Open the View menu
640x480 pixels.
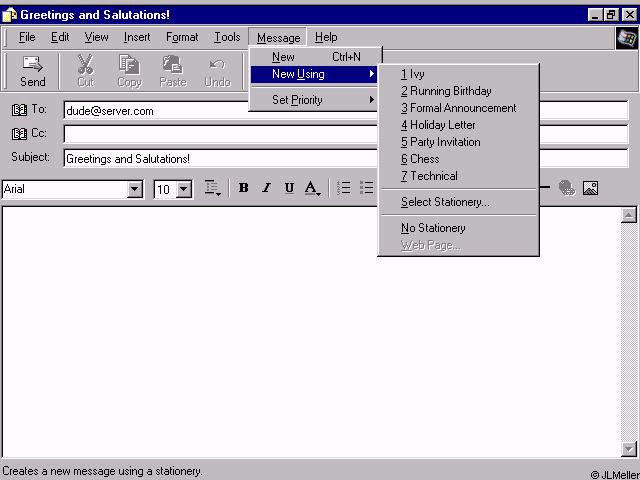click(96, 37)
